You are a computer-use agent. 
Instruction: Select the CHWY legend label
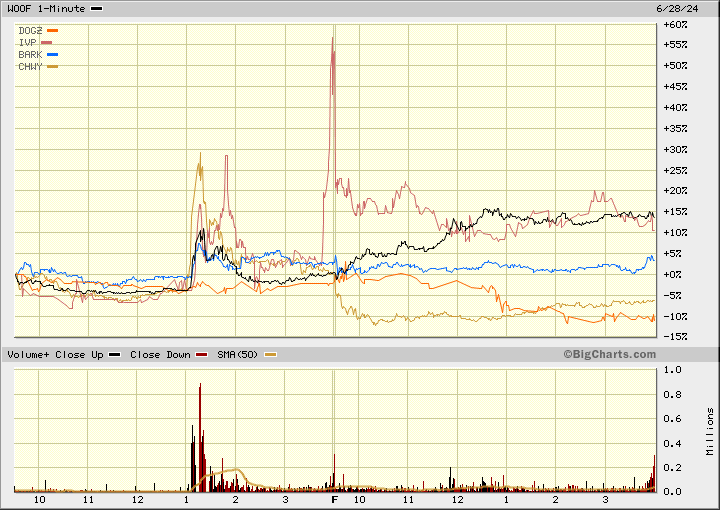pyautogui.click(x=30, y=67)
